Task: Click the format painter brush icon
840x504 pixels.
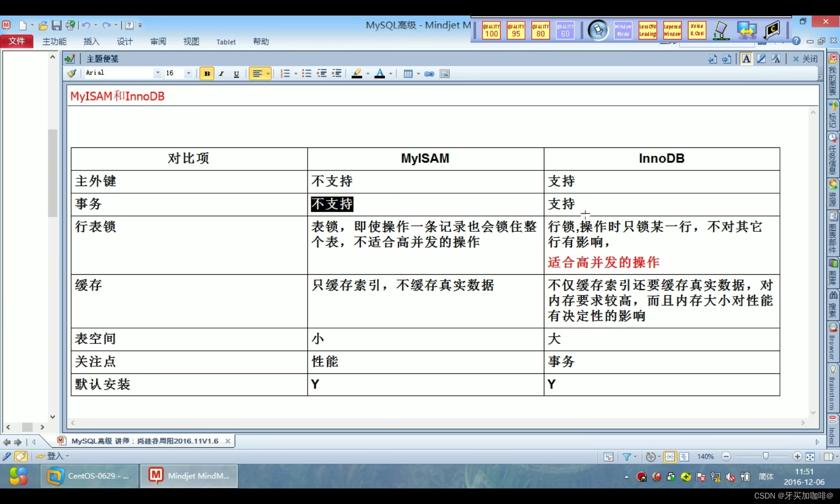Action: click(x=72, y=73)
